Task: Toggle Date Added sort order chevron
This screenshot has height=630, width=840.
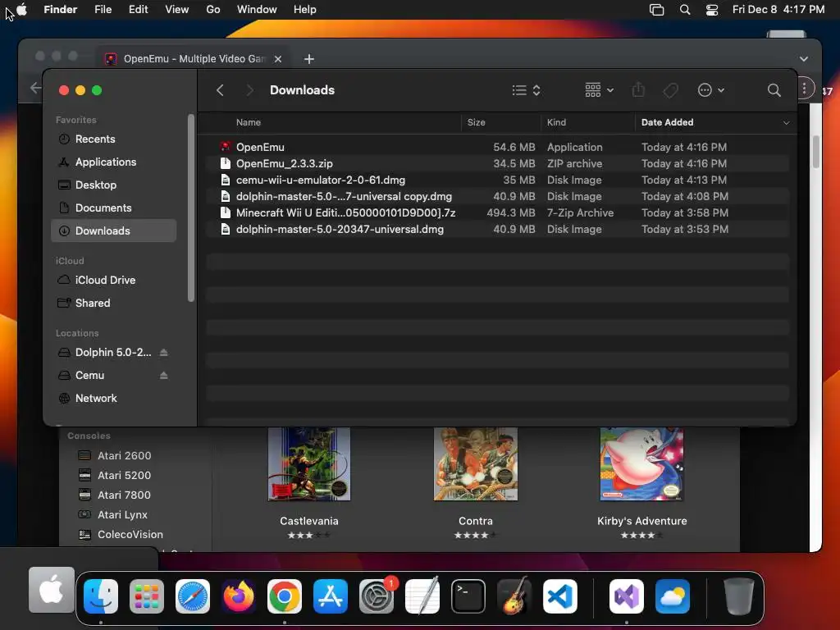Action: [786, 123]
